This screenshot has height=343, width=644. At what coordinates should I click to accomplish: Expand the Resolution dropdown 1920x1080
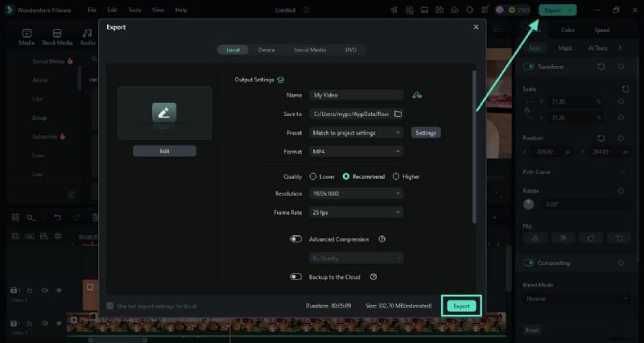pos(354,193)
